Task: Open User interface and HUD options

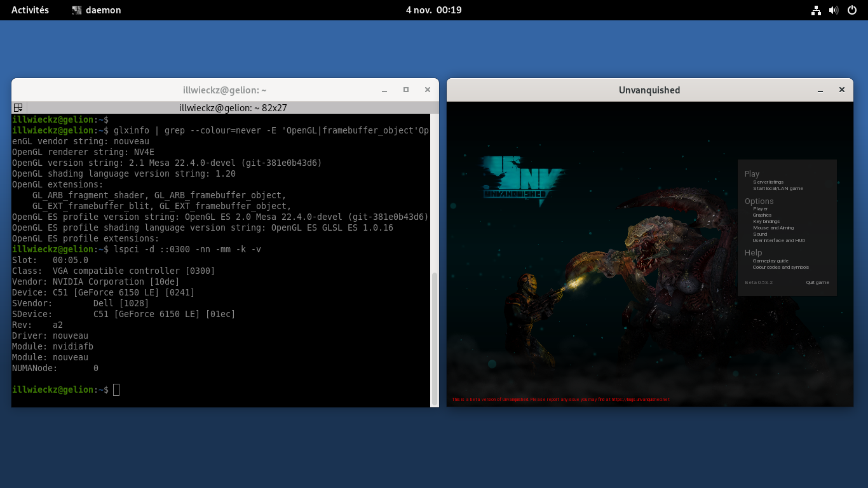Action: coord(778,241)
